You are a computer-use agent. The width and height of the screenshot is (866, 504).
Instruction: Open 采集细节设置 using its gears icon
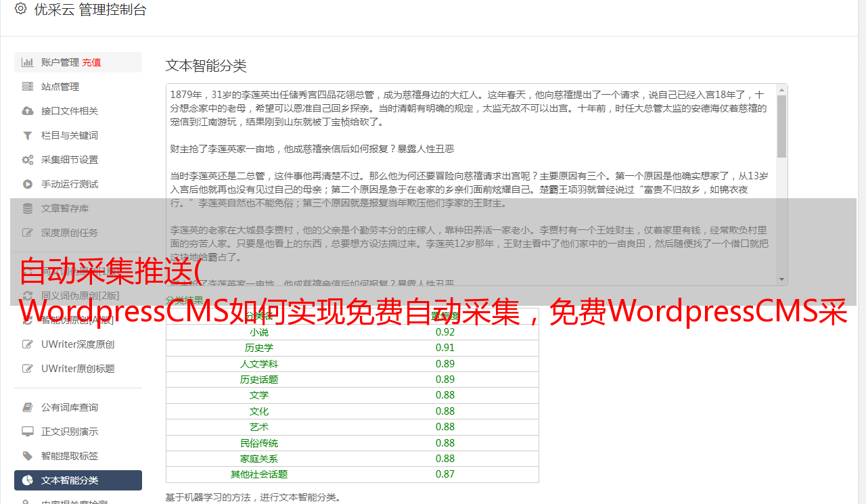click(x=28, y=160)
